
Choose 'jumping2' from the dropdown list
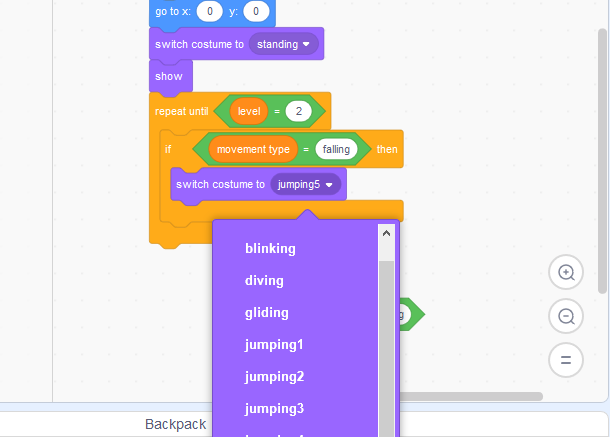[x=274, y=377]
